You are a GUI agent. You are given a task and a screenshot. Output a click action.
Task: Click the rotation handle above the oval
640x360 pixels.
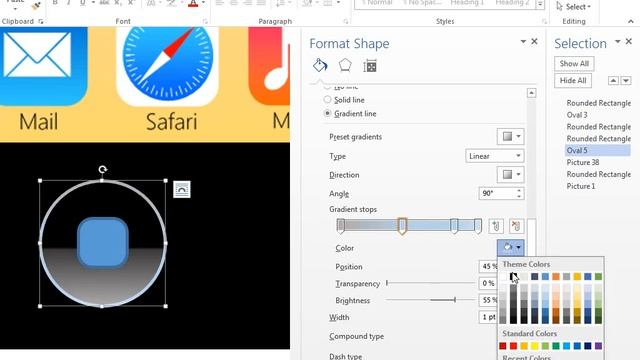tap(102, 169)
